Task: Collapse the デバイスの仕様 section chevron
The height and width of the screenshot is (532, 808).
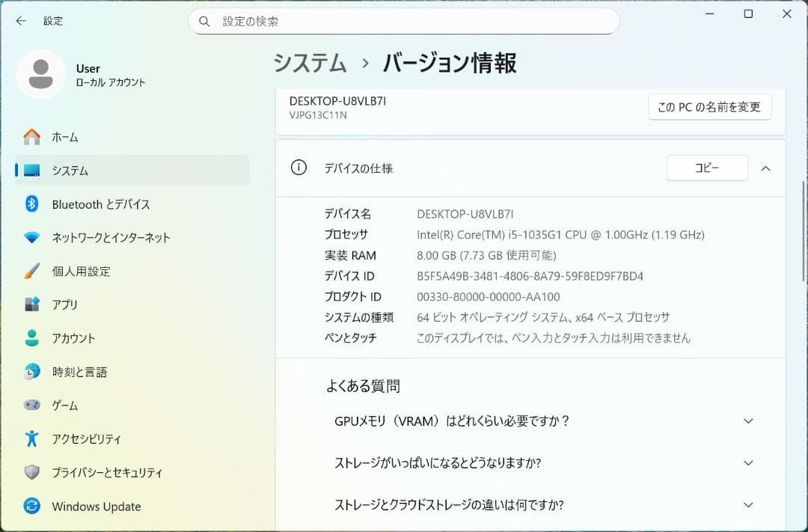Action: [x=765, y=168]
